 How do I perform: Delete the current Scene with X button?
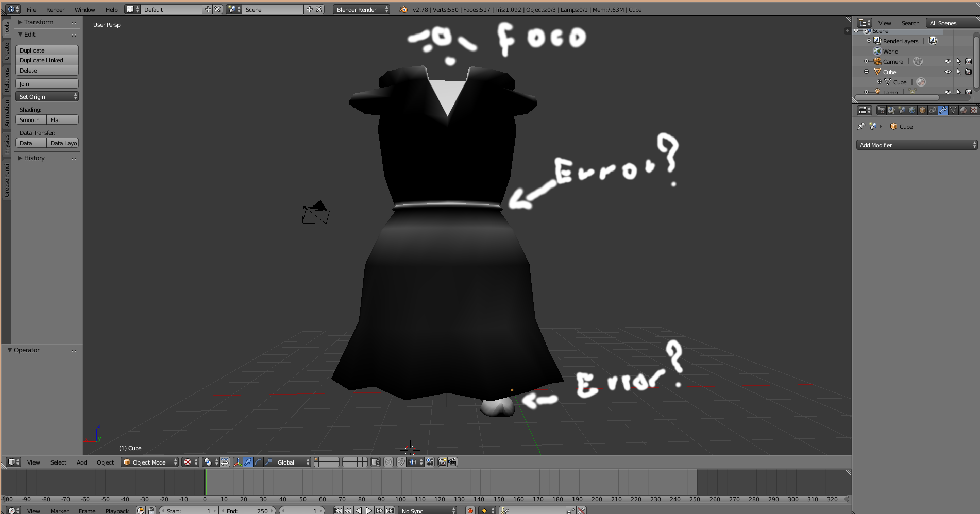(x=319, y=9)
